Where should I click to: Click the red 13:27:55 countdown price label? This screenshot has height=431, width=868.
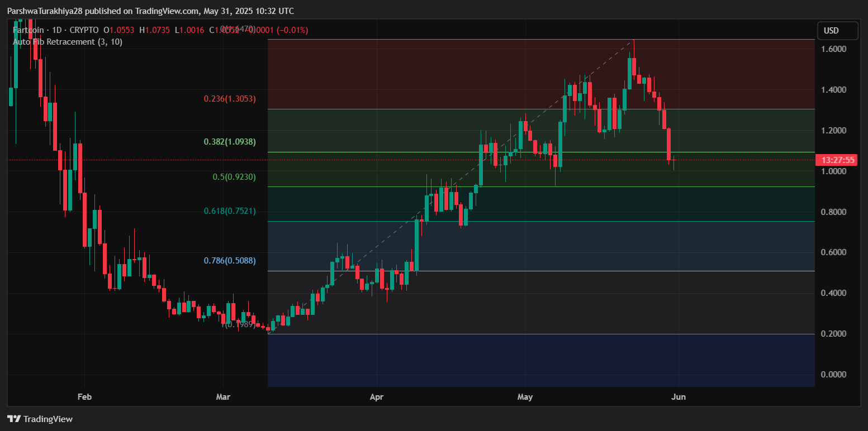tap(837, 160)
